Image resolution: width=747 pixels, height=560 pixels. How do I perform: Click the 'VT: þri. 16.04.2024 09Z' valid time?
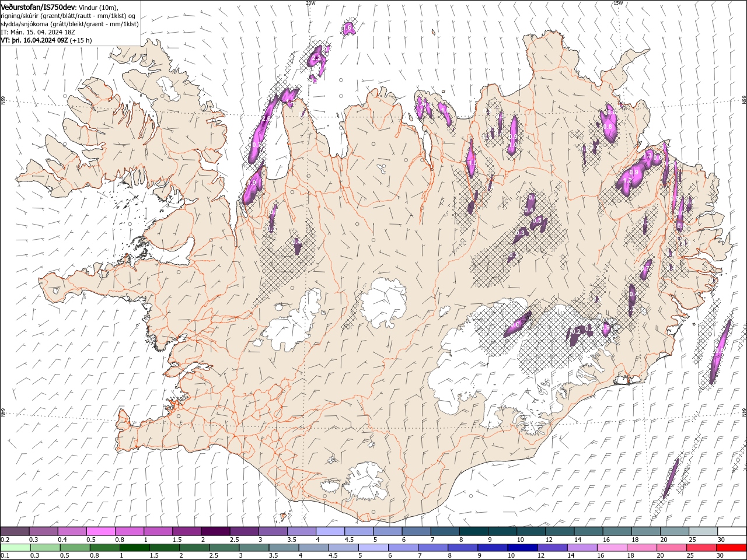35,41
